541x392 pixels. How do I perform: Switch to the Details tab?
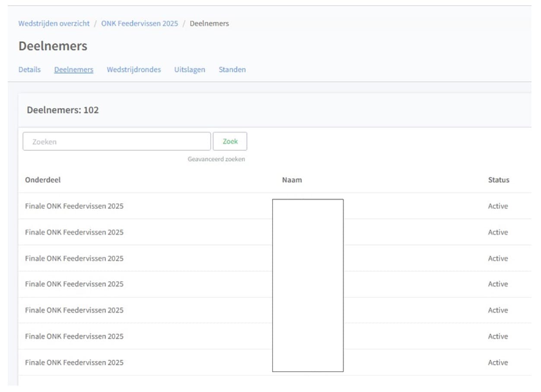pyautogui.click(x=29, y=70)
